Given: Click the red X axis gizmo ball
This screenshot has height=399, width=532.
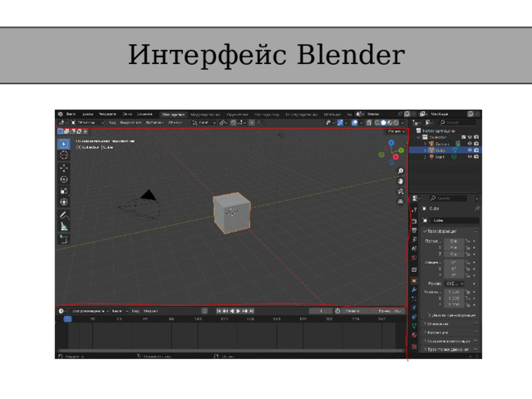Looking at the screenshot, I should tap(396, 157).
